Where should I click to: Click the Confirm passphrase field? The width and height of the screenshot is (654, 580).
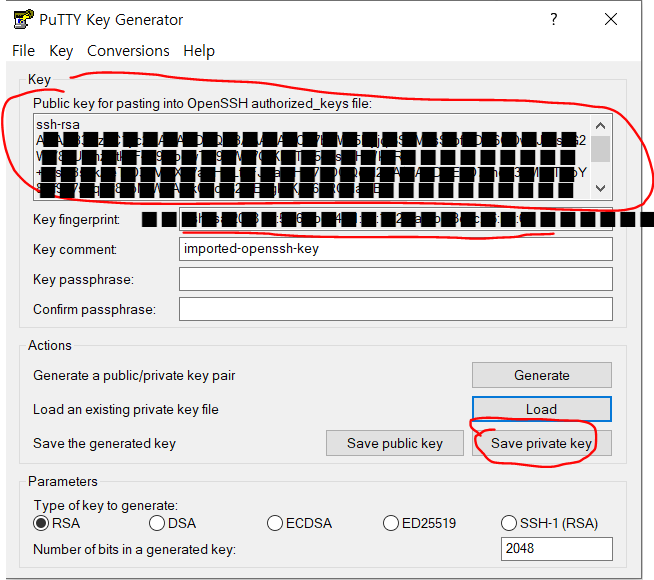pyautogui.click(x=395, y=309)
